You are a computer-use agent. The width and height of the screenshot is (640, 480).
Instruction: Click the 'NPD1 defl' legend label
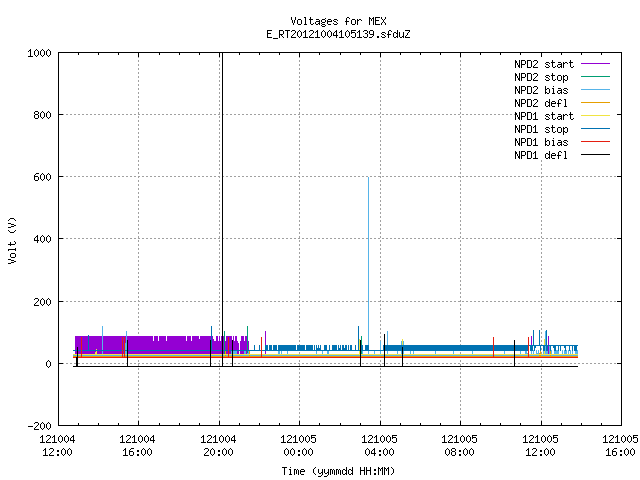[x=541, y=156]
